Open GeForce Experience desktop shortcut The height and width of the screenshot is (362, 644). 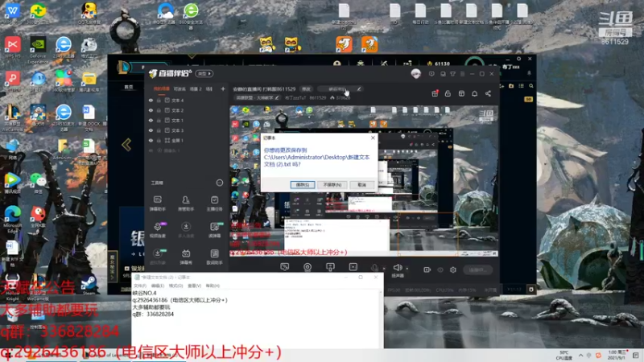(x=38, y=50)
